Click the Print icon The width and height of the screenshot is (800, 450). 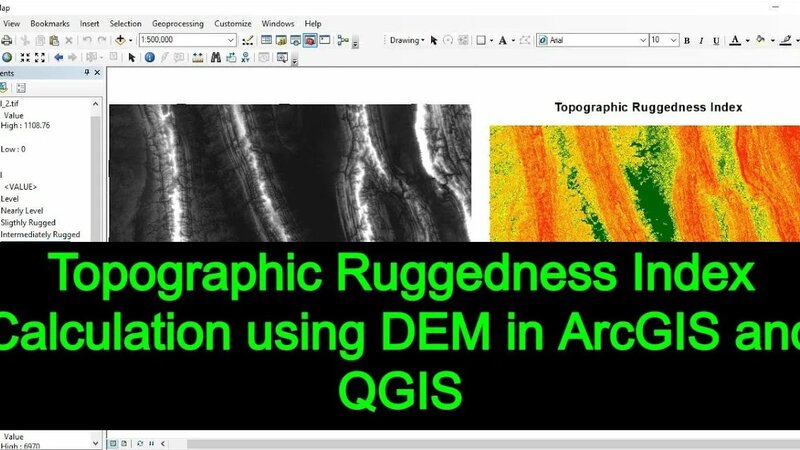(6, 40)
